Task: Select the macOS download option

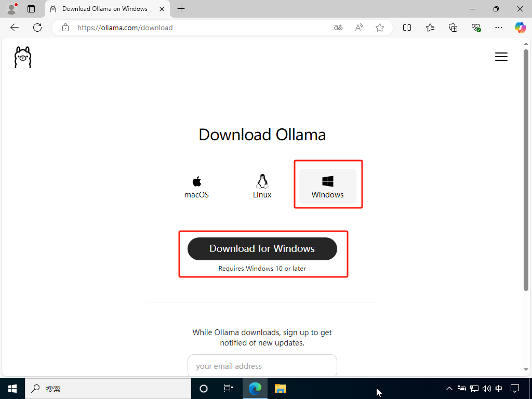Action: [x=196, y=187]
